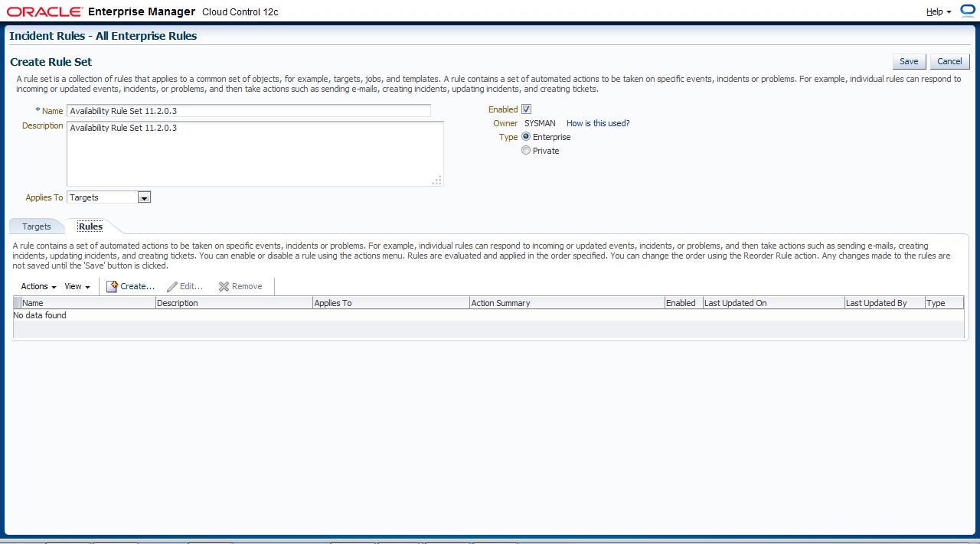Viewport: 980px width, 544px height.
Task: Click the Edit pencil icon
Action: [172, 286]
